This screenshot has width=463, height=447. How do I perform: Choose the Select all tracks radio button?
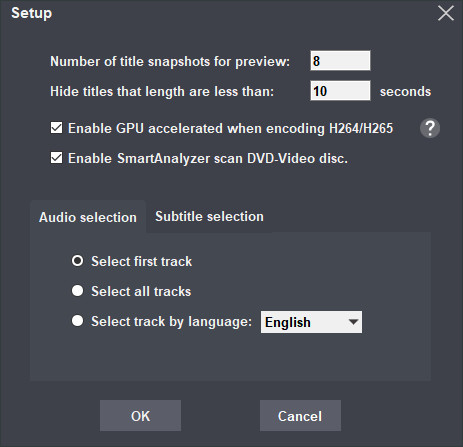click(x=77, y=291)
